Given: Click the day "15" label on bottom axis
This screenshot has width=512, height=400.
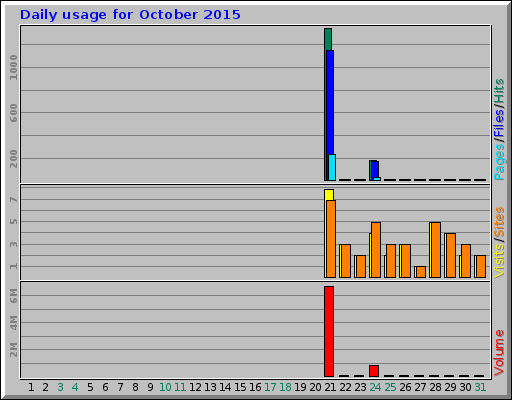Looking at the screenshot, I should 240,387.
